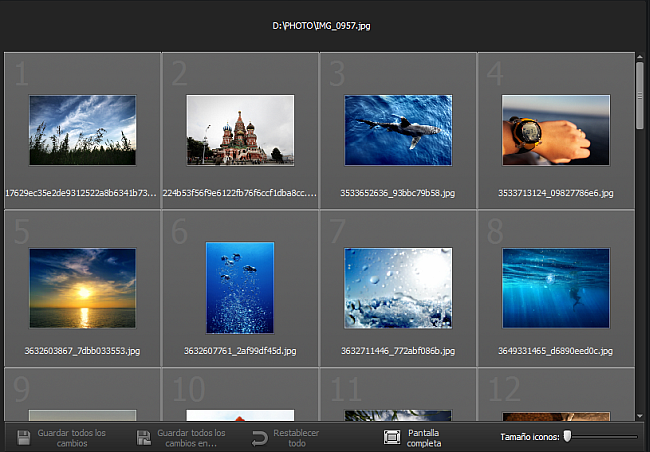Screen dimensions: 650x452
Task: Click the floppy disk save-all icon
Action: point(24,438)
